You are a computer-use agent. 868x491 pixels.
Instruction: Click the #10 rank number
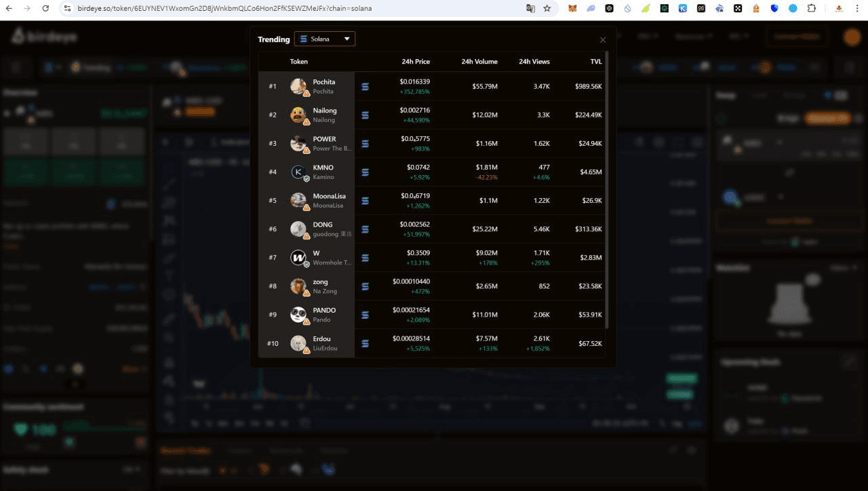(273, 342)
